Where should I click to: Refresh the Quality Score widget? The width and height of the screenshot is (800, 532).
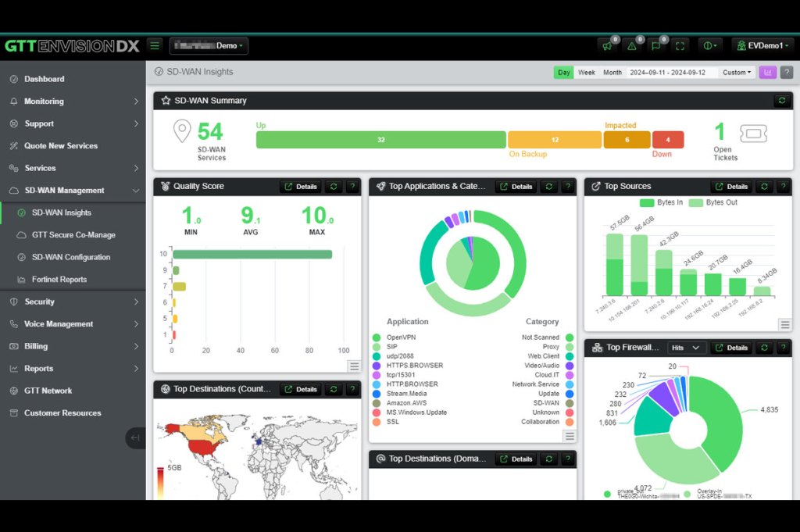334,187
